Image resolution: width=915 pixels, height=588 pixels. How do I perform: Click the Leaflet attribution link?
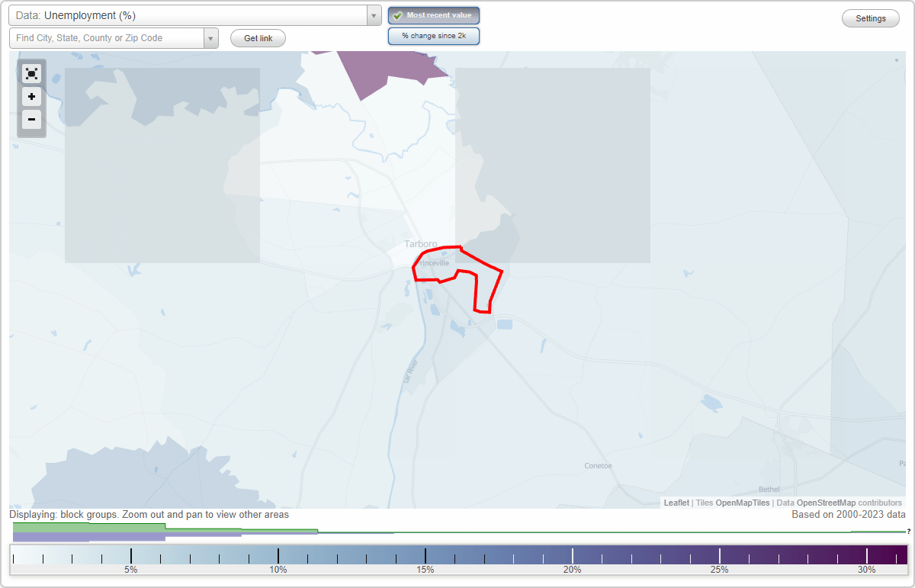676,503
